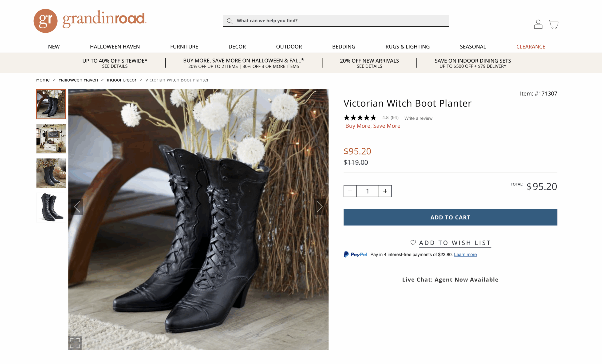Click the Add to Cart button
Image resolution: width=602 pixels, height=364 pixels.
point(450,217)
